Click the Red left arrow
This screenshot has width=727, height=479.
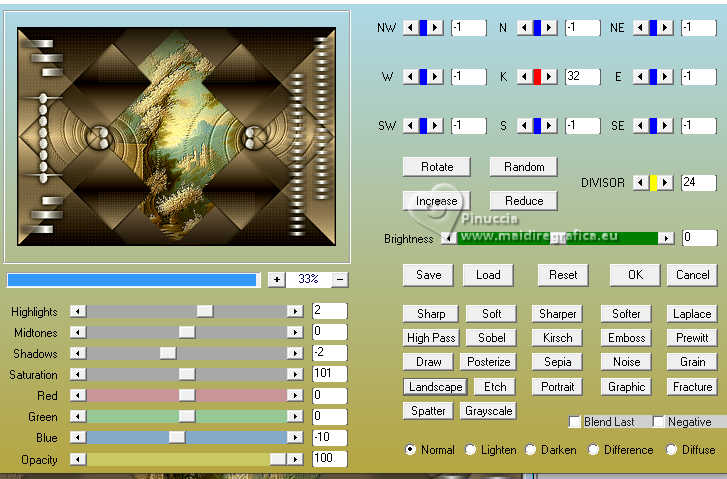(78, 395)
